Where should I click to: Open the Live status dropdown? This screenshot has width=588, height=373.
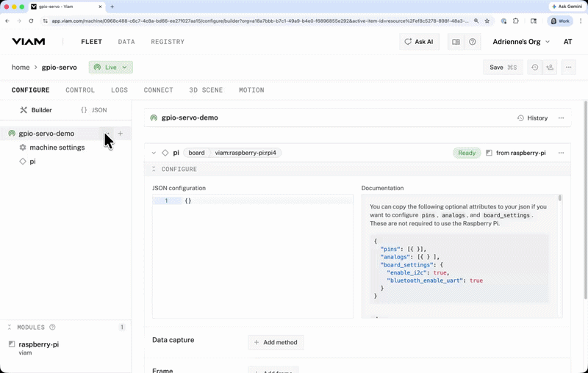pos(111,68)
